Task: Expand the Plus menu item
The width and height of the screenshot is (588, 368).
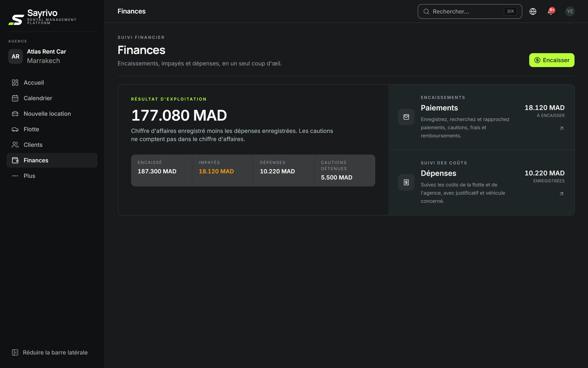Action: pos(52,176)
